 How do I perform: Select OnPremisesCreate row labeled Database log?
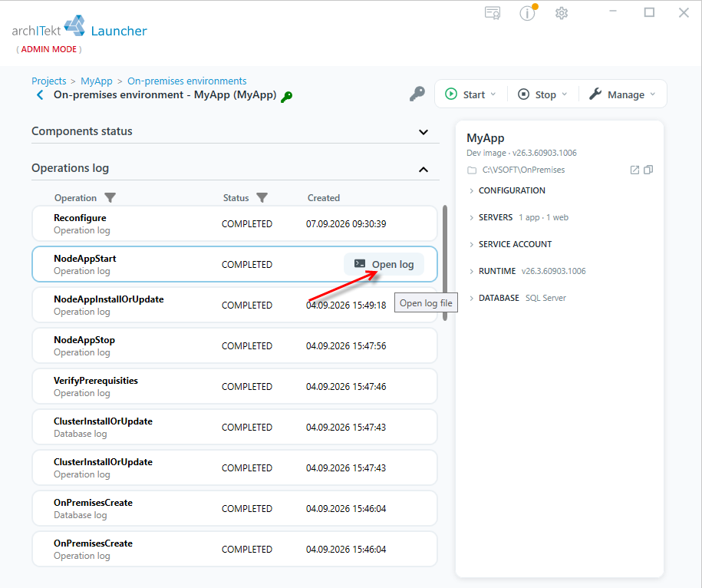coord(235,509)
